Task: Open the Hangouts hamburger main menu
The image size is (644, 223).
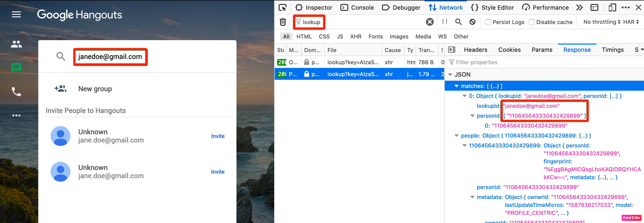Action: coord(16,15)
